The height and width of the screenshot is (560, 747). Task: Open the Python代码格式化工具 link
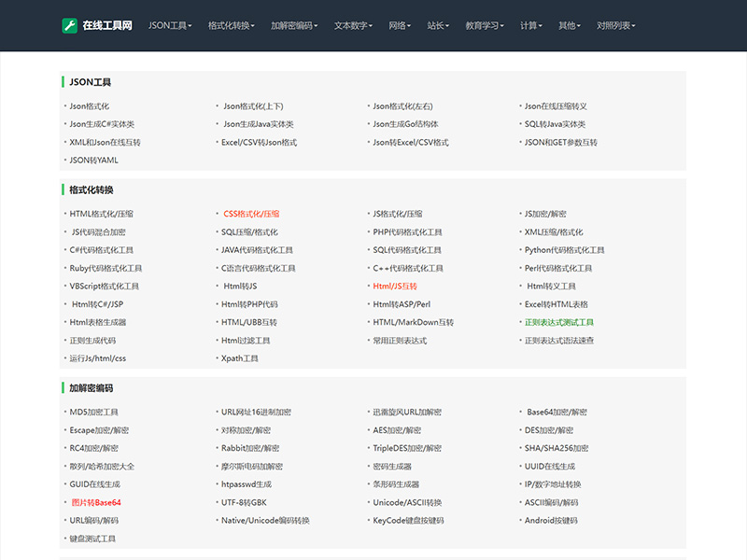click(565, 250)
